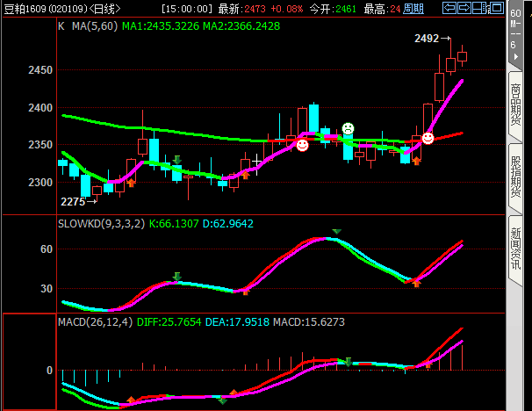This screenshot has width=532, height=411.
Task: Click the 30 level on the SLOWKD axis
Action: click(x=47, y=289)
